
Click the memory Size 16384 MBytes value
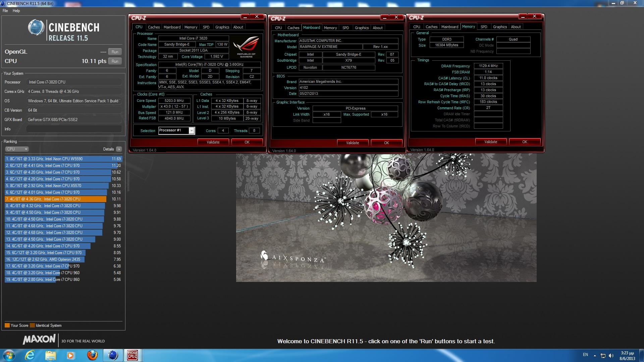[x=446, y=45]
